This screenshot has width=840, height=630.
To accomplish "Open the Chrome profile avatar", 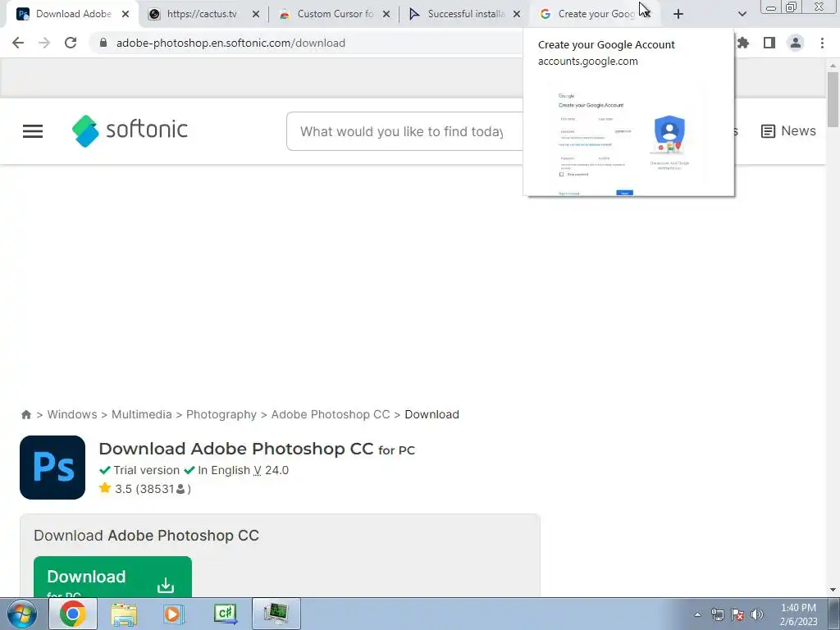I will [796, 43].
